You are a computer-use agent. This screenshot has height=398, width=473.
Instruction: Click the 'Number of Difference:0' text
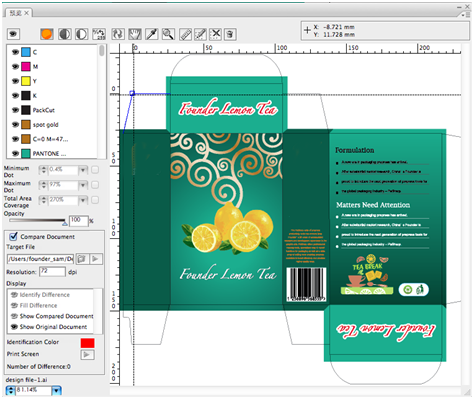coord(39,367)
